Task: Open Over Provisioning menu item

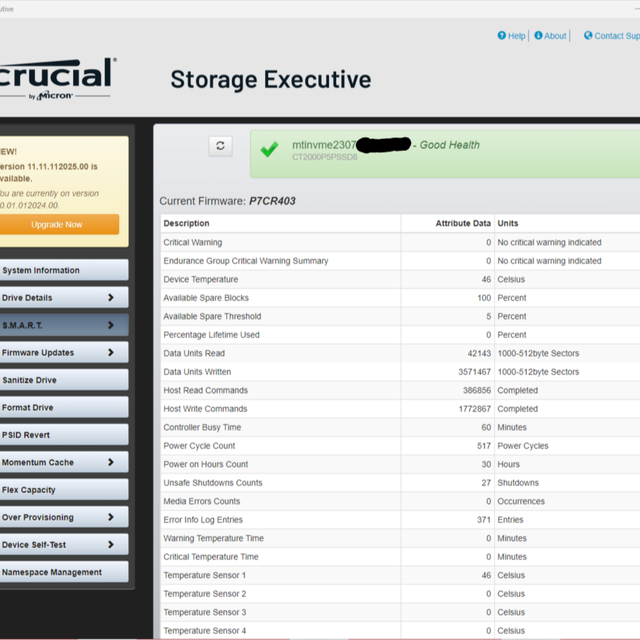Action: (x=64, y=517)
